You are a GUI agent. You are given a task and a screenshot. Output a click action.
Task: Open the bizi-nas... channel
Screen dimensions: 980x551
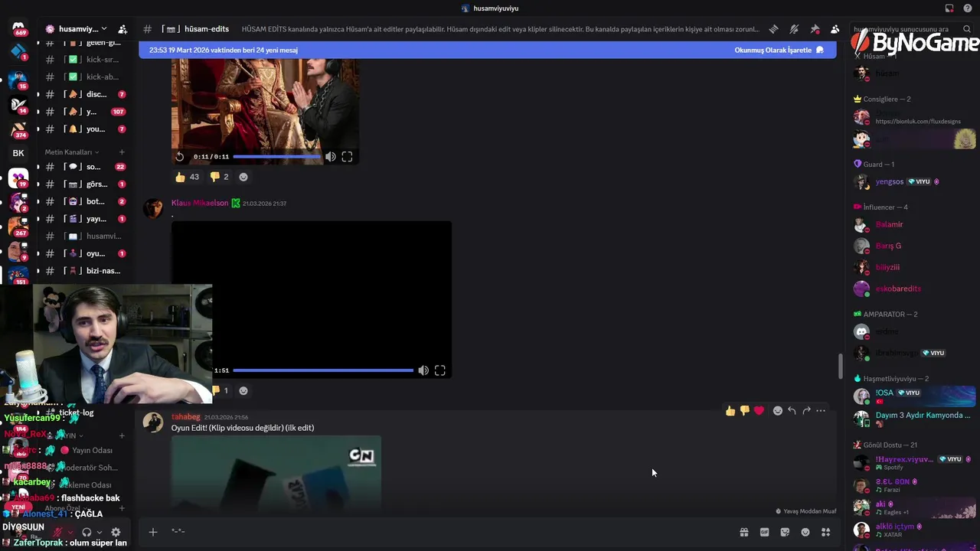click(86, 271)
